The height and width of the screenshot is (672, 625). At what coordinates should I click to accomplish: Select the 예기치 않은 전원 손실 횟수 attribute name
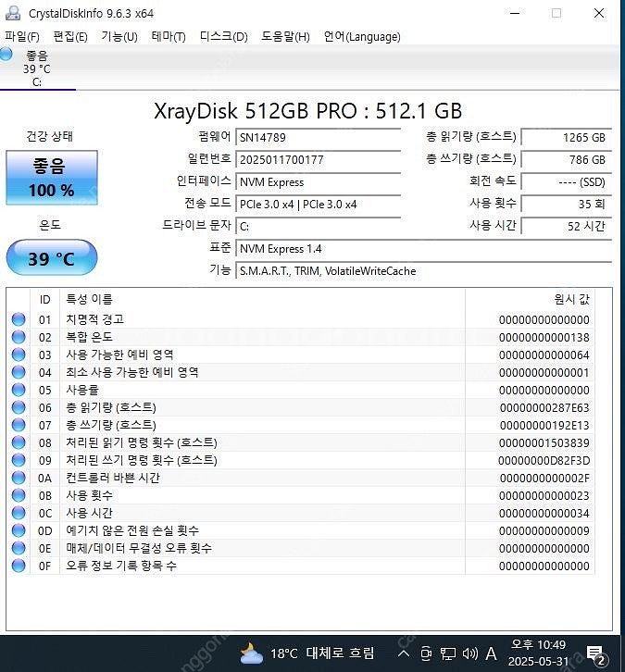(132, 530)
